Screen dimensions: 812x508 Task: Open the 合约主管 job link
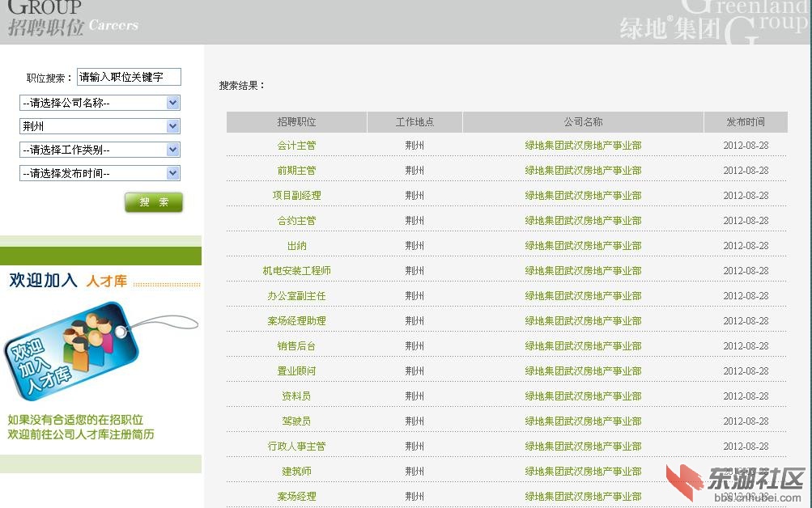click(x=296, y=221)
